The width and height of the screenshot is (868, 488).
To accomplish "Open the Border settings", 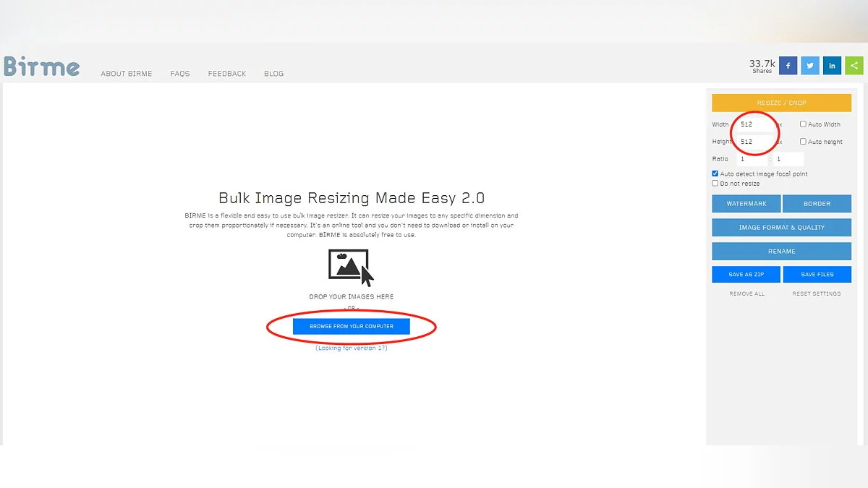I will click(817, 204).
